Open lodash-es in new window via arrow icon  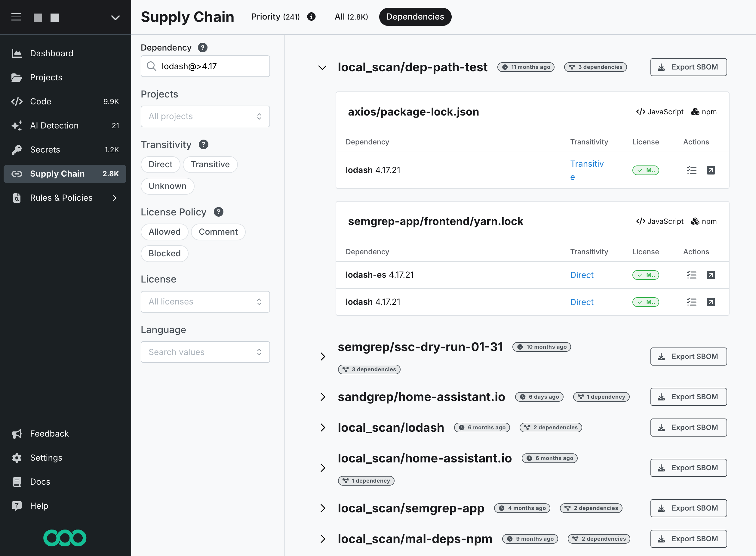click(x=711, y=275)
